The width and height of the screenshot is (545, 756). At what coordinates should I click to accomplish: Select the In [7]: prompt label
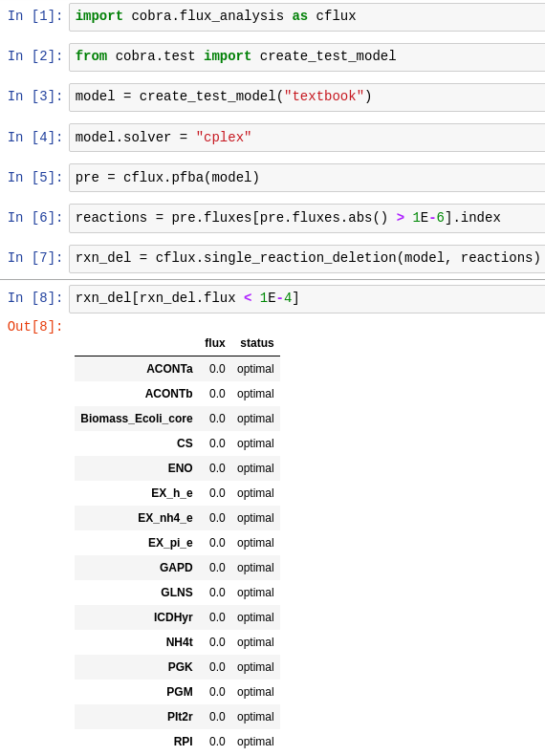tap(34, 257)
